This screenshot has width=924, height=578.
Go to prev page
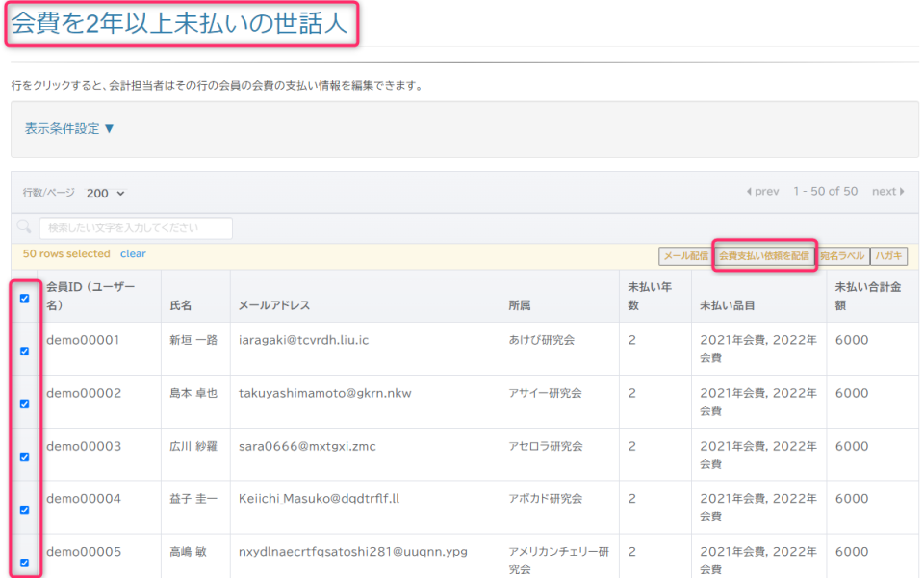[x=762, y=192]
